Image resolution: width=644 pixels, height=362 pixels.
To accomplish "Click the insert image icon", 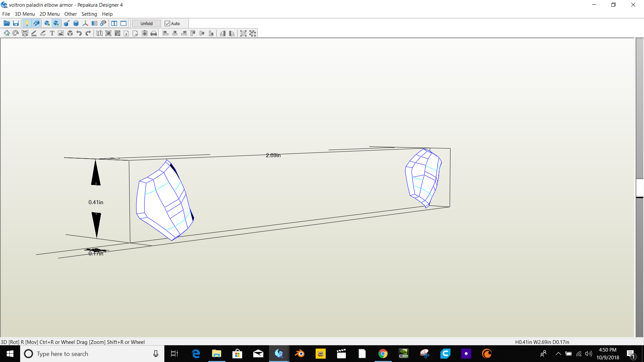I will click(x=61, y=33).
